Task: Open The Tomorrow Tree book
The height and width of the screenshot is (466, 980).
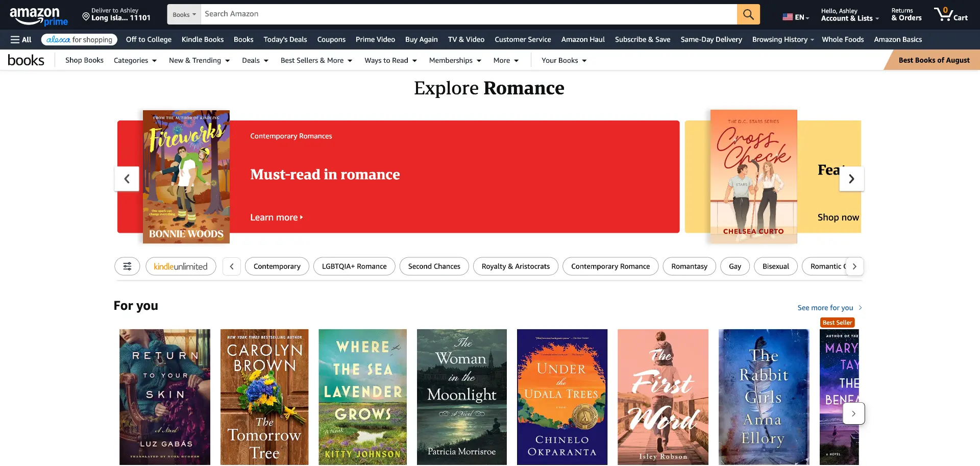Action: [x=264, y=397]
